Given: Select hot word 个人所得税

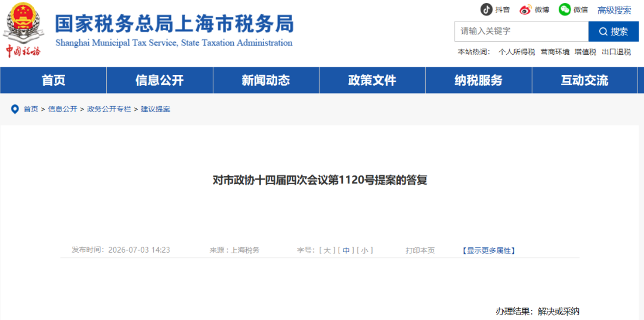Looking at the screenshot, I should [x=516, y=52].
